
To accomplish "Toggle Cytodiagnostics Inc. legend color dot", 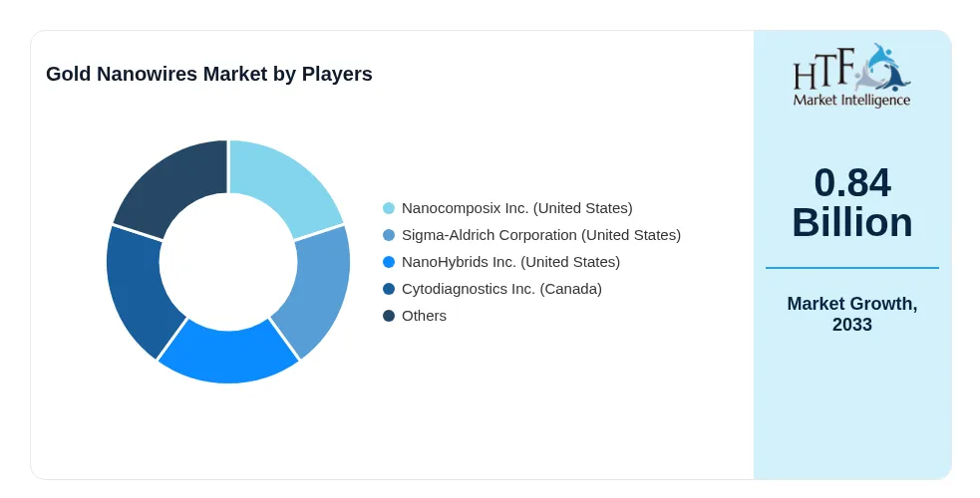I will [389, 289].
